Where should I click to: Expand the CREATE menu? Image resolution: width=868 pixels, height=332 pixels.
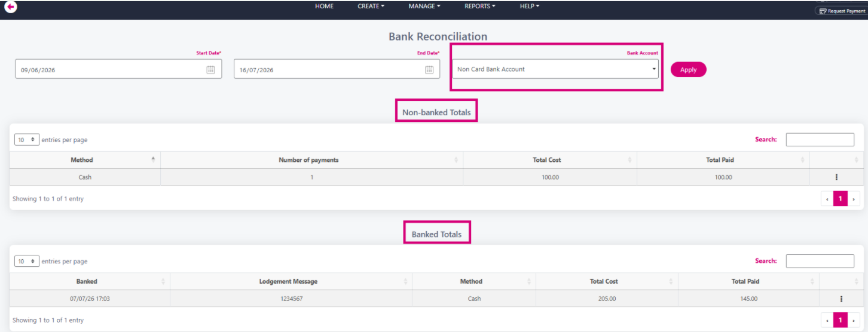(371, 6)
